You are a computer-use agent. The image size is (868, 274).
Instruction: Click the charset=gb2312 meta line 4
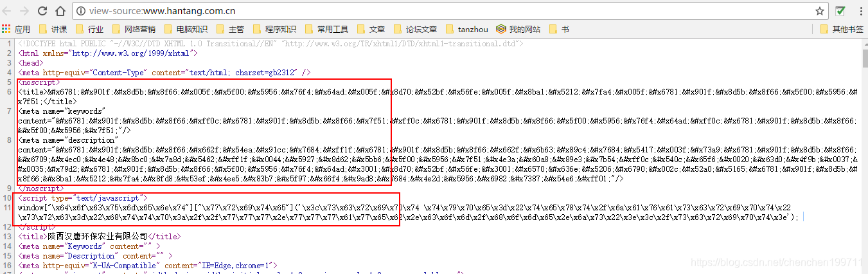164,73
